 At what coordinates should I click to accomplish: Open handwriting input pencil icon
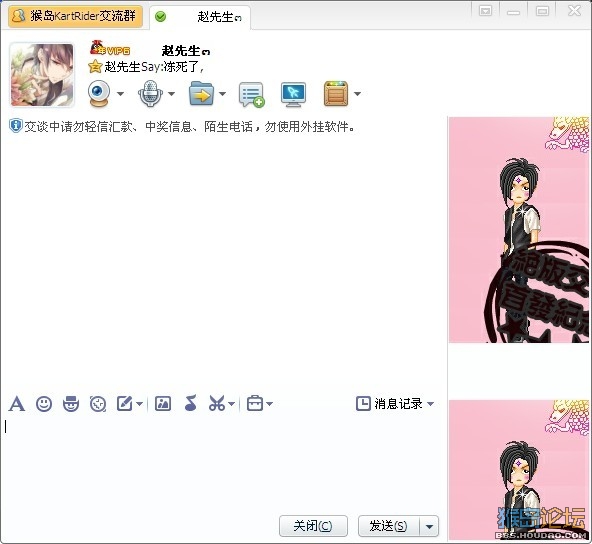click(125, 404)
